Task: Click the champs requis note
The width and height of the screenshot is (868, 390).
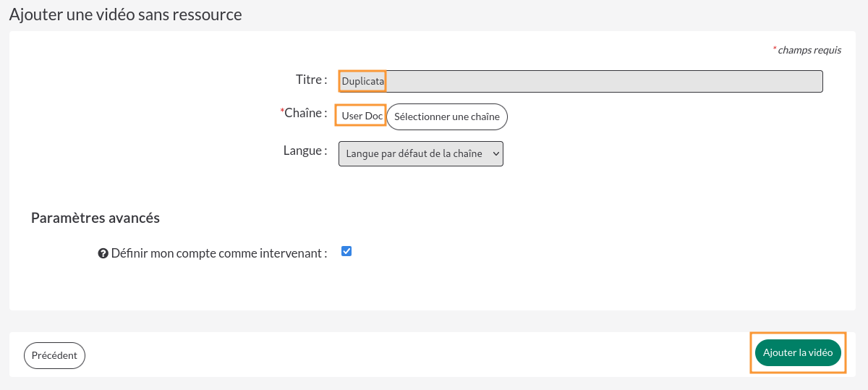Action: [x=809, y=50]
